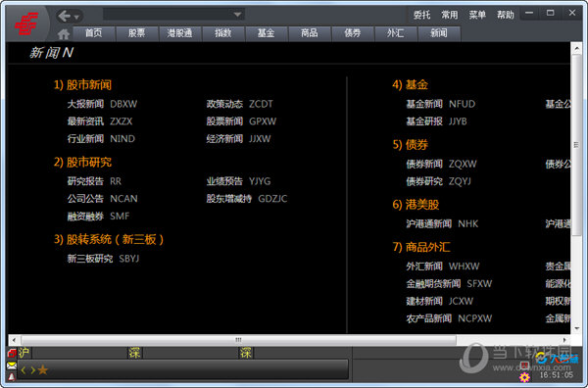Open 政策动态 ZCDT link
This screenshot has height=388, width=588.
pyautogui.click(x=240, y=104)
